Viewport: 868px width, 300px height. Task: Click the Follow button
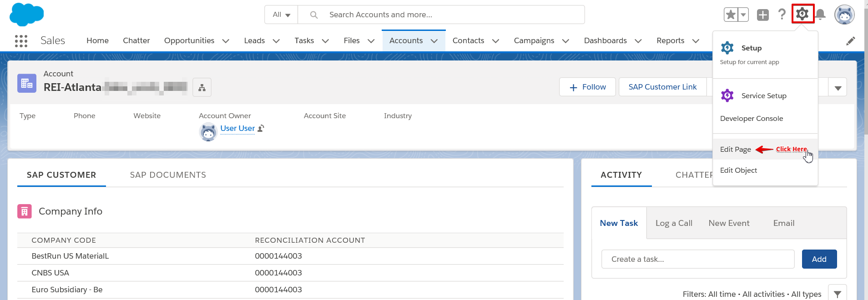(x=587, y=87)
